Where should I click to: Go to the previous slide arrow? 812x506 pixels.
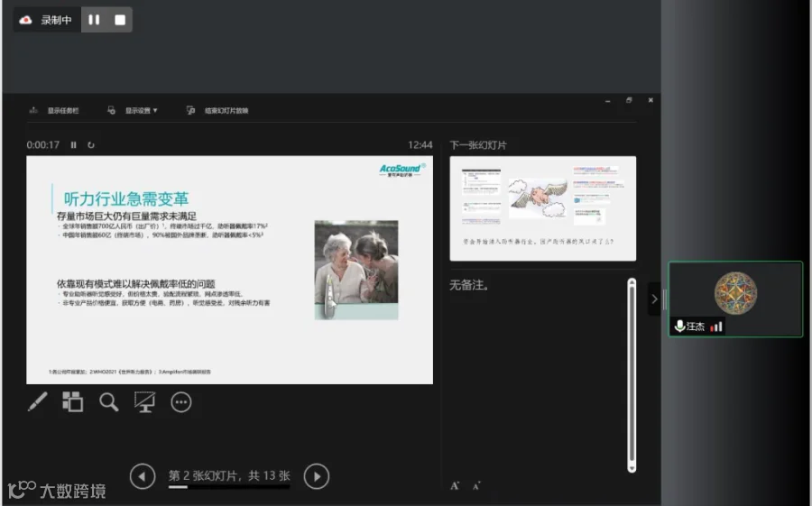pyautogui.click(x=143, y=476)
